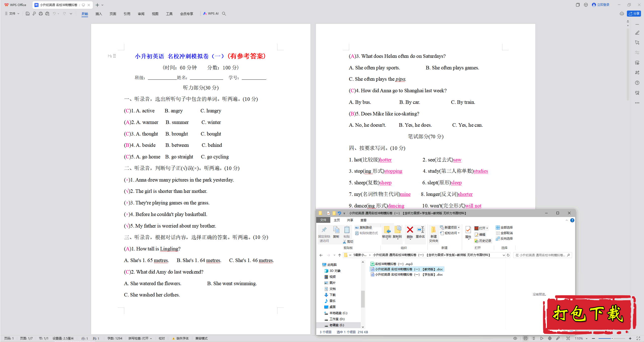Click the fit page icon in status bar

click(x=568, y=338)
